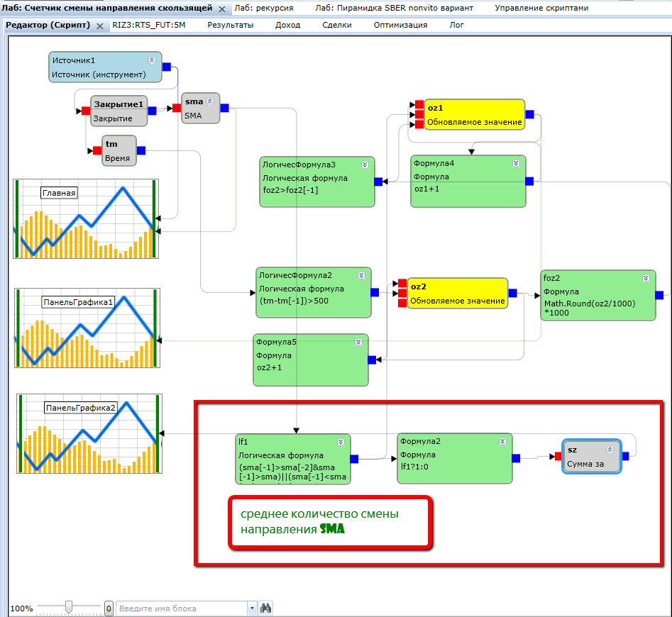
Task: Select the ПанельГрафика2 chart panel
Action: [89, 434]
